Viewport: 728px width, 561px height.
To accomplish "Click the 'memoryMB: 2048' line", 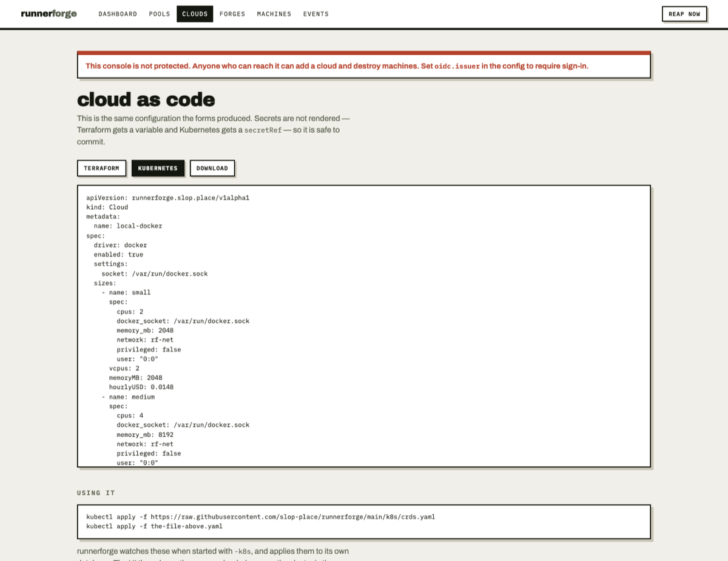I will (136, 378).
